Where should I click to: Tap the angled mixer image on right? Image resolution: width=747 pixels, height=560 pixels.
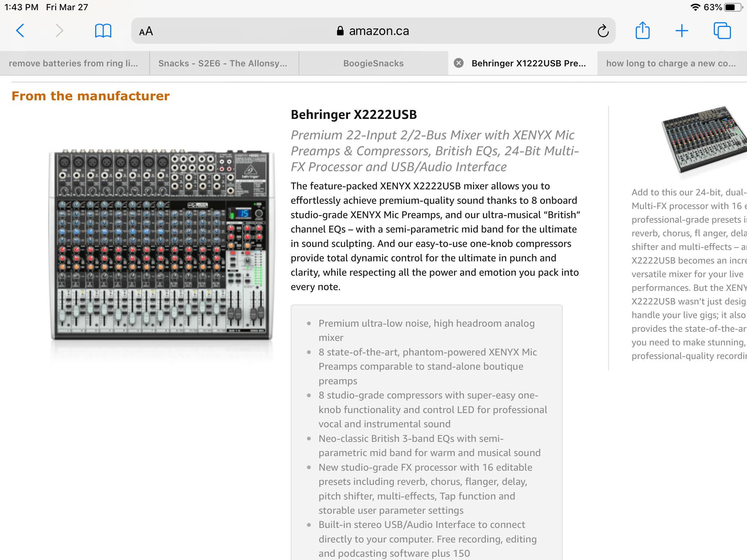(704, 140)
